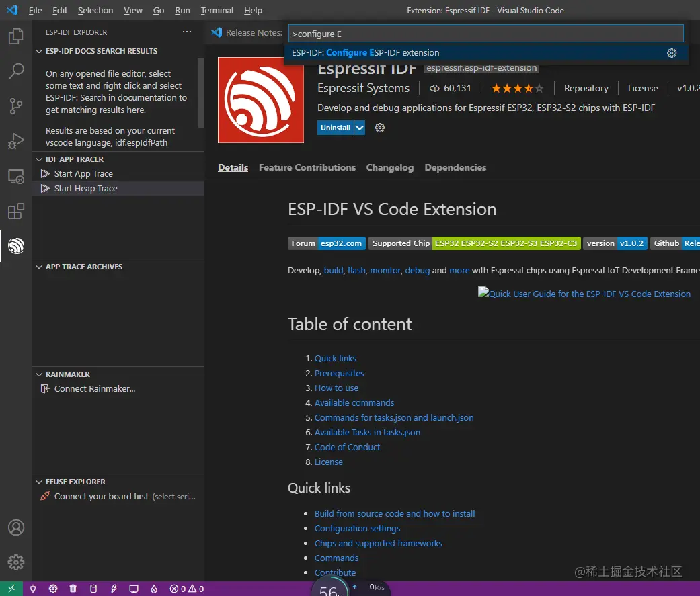Image resolution: width=700 pixels, height=596 pixels.
Task: Open the Terminal menu
Action: click(x=217, y=10)
